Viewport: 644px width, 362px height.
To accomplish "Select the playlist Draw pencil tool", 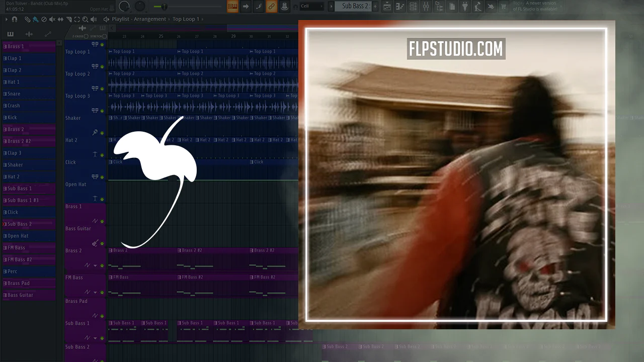I will coord(28,19).
